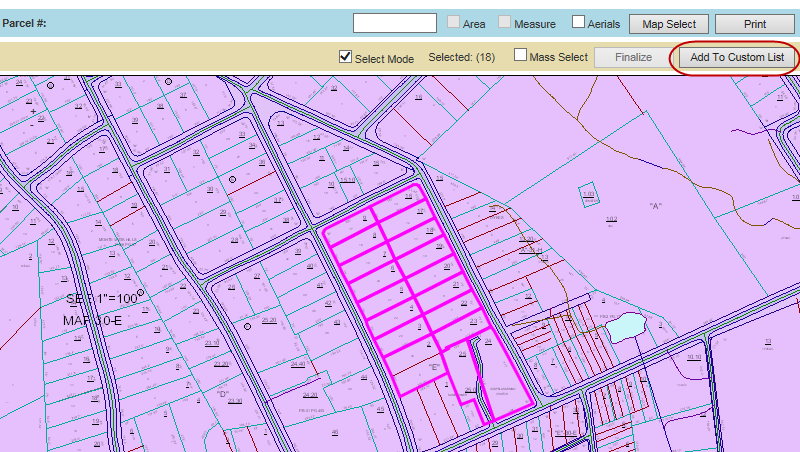Click the MAP 10-E label
The image size is (800, 452).
[93, 320]
